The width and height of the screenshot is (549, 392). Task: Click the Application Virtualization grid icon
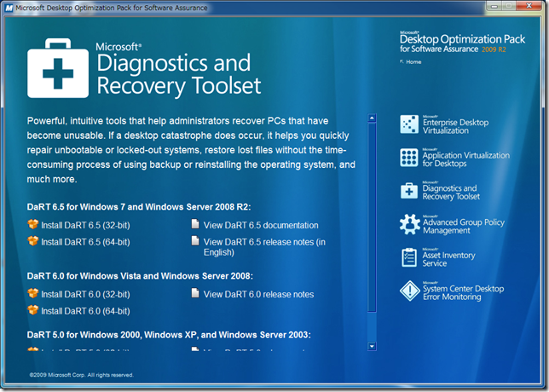409,158
